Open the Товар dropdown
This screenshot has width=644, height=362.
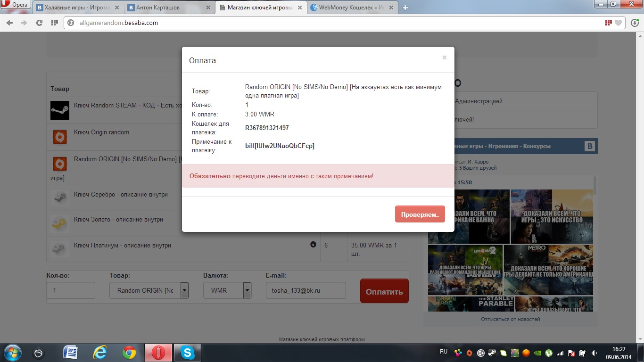click(149, 290)
